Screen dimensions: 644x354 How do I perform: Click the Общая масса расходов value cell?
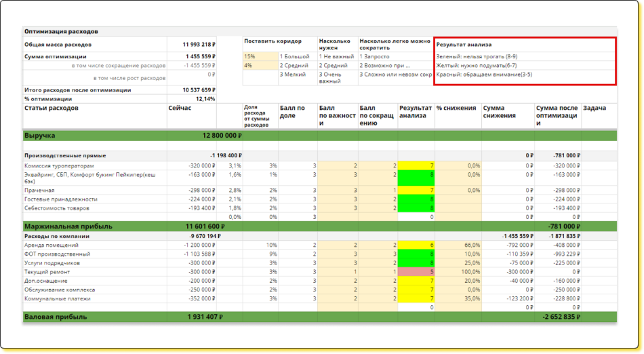[200, 45]
